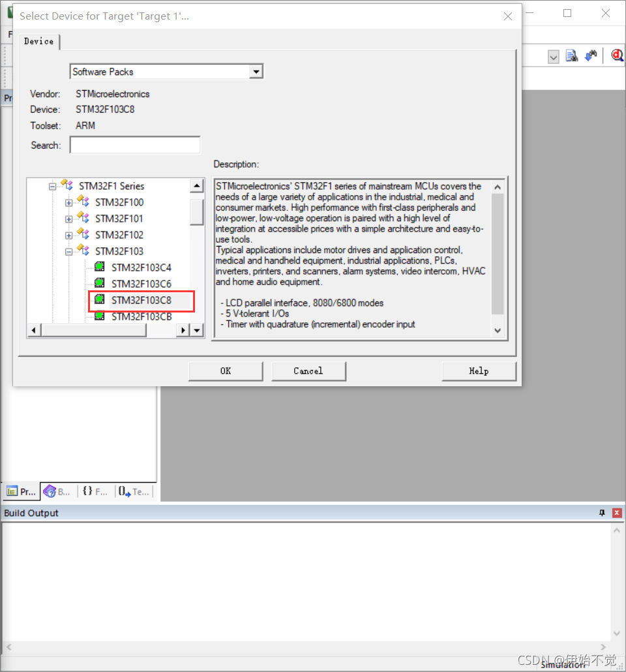This screenshot has height=672, width=626.
Task: Select STM32F103C4 in device tree
Action: coord(142,268)
